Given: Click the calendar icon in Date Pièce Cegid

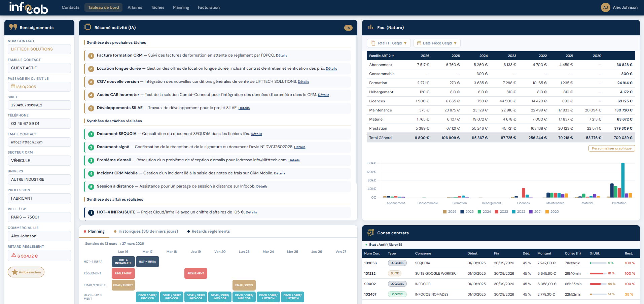Looking at the screenshot, I should (419, 43).
